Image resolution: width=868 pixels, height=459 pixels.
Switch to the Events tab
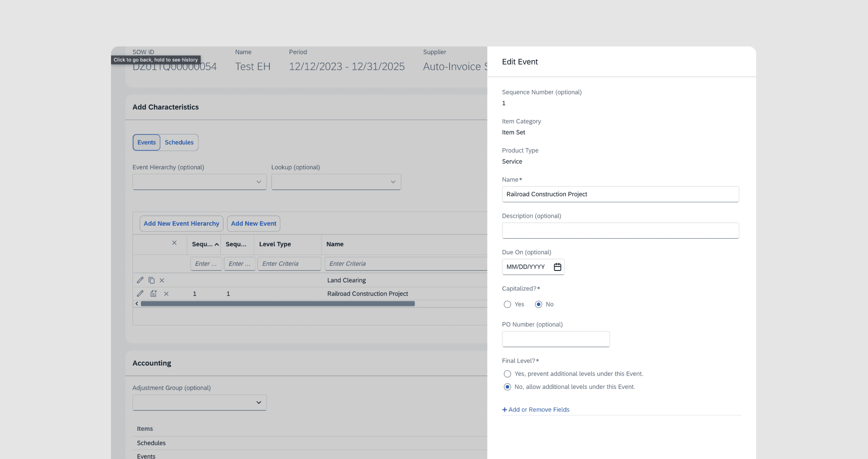[146, 143]
